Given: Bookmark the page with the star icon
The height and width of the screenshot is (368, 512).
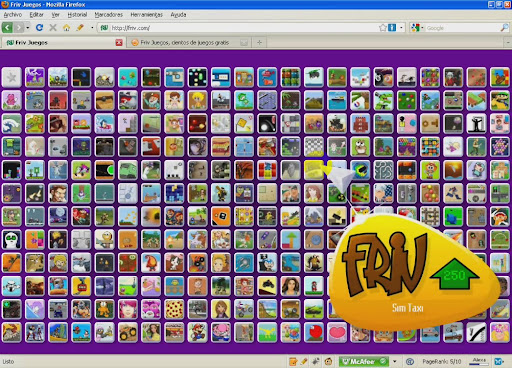Looking at the screenshot, I should point(383,28).
